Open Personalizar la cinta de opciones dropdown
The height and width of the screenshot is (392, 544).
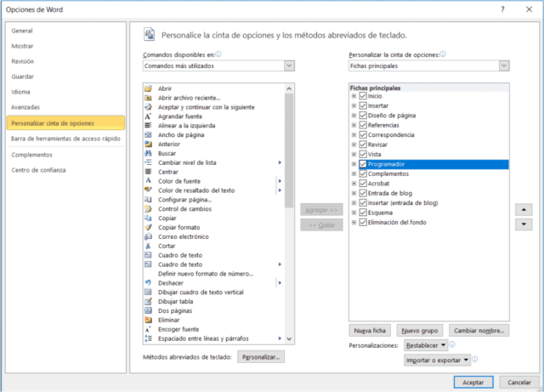pos(428,65)
